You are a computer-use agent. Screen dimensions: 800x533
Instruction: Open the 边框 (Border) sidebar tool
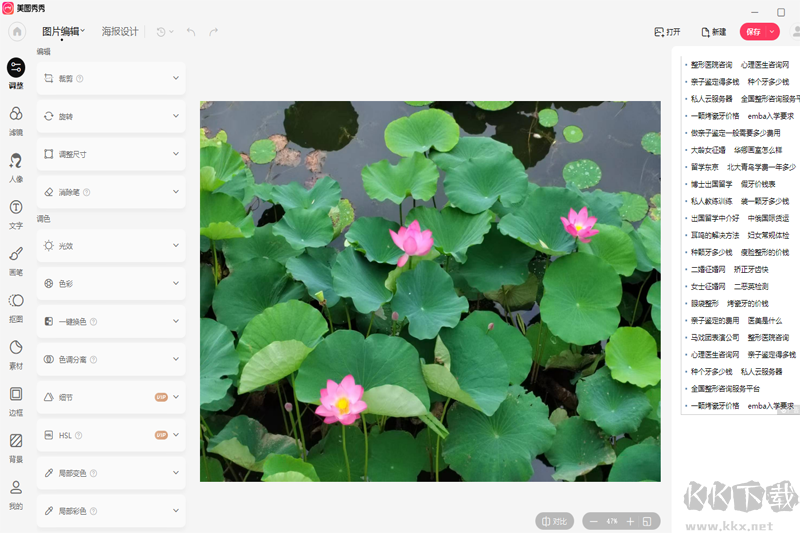16,401
